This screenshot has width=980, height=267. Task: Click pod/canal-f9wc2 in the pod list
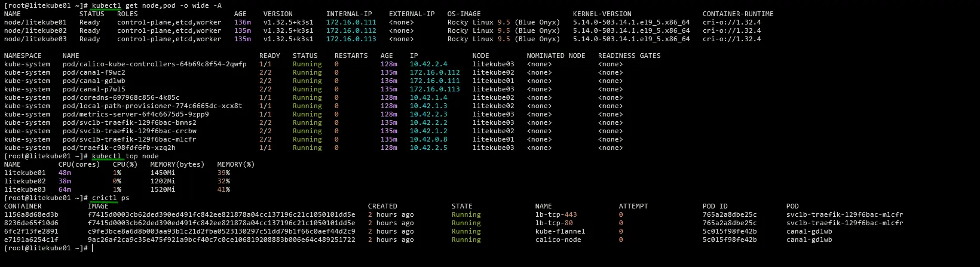94,72
